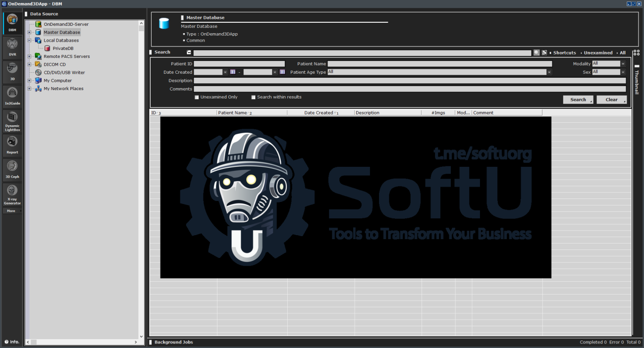The image size is (644, 348).
Task: Enable the Unexamined Only checkbox
Action: [197, 98]
